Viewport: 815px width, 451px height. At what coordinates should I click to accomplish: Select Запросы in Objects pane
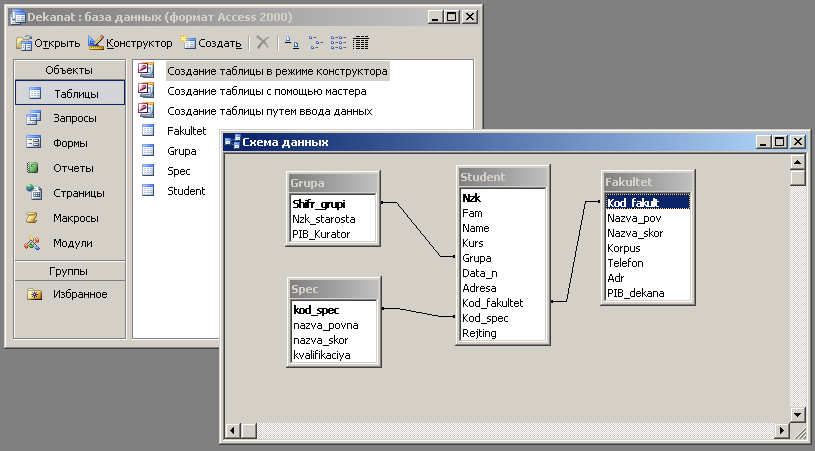(x=70, y=118)
